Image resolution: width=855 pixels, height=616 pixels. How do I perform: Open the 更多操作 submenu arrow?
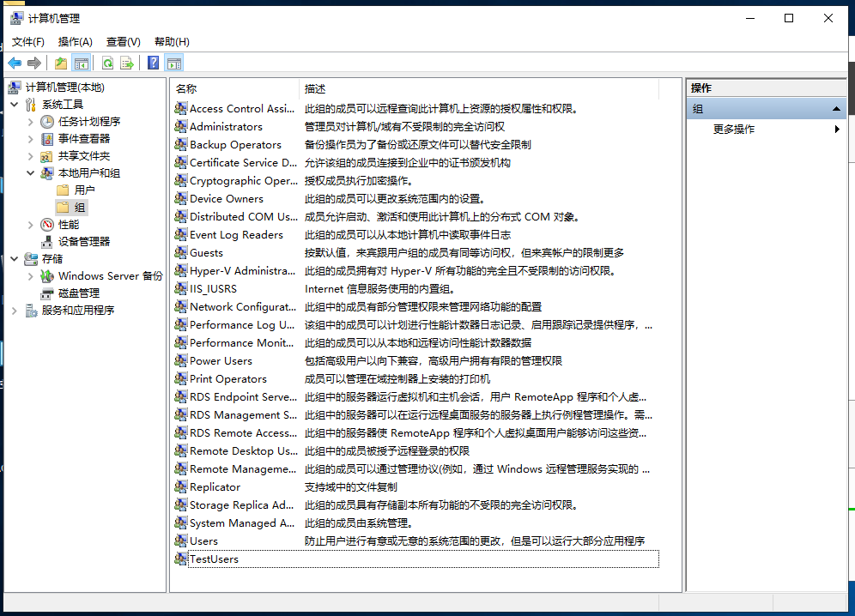[837, 130]
